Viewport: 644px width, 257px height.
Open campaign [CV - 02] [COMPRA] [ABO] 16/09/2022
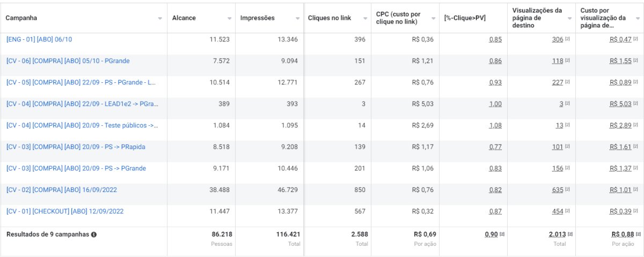pyautogui.click(x=61, y=190)
